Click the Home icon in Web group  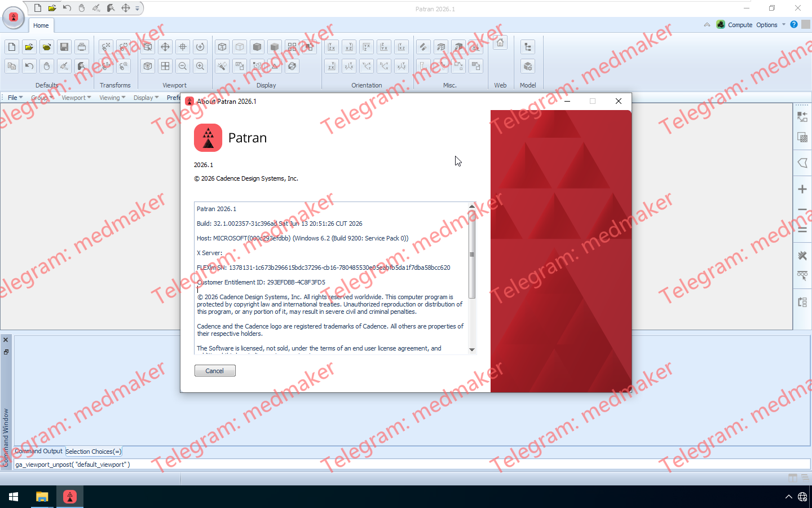click(500, 43)
